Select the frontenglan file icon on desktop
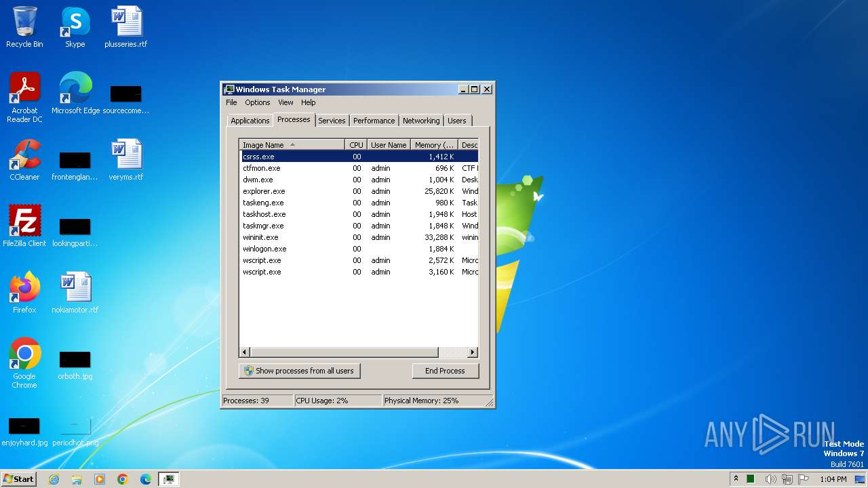868x488 pixels. (75, 165)
